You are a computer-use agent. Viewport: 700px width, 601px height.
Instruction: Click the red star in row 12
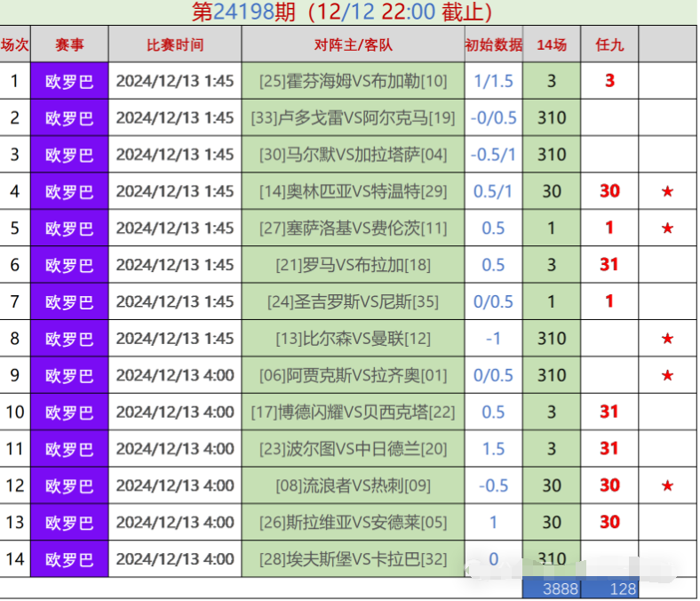[667, 485]
